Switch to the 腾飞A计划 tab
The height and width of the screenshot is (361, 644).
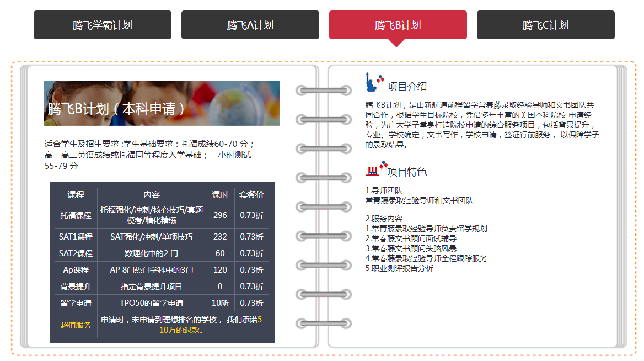250,25
